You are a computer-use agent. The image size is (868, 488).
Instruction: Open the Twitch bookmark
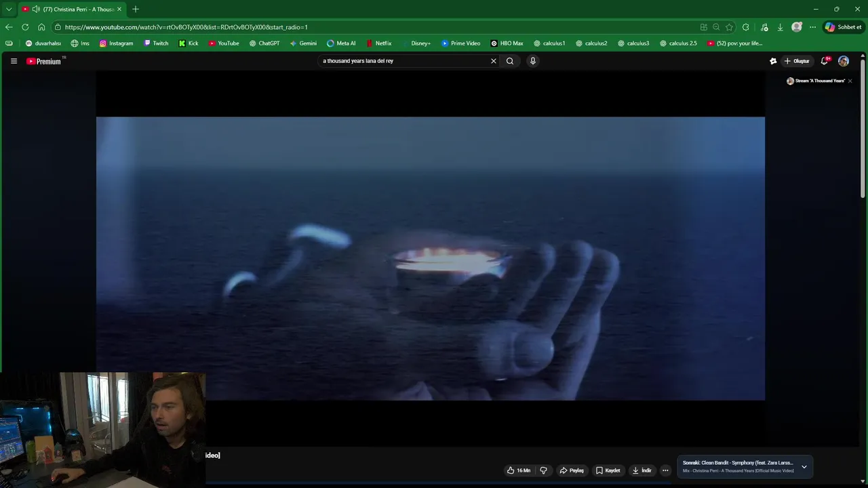pyautogui.click(x=156, y=43)
